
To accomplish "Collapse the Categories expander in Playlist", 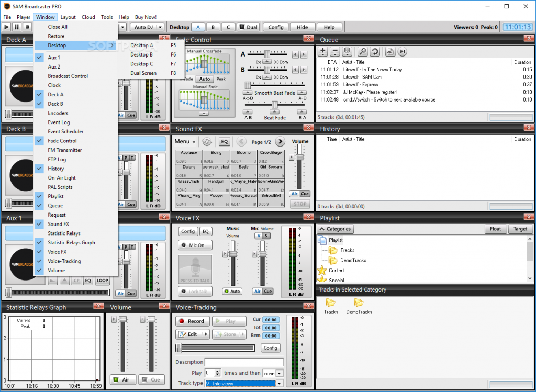I will point(335,229).
